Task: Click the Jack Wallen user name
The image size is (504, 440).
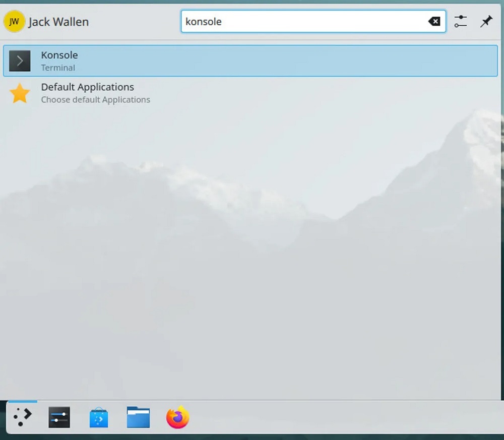Action: coord(58,22)
